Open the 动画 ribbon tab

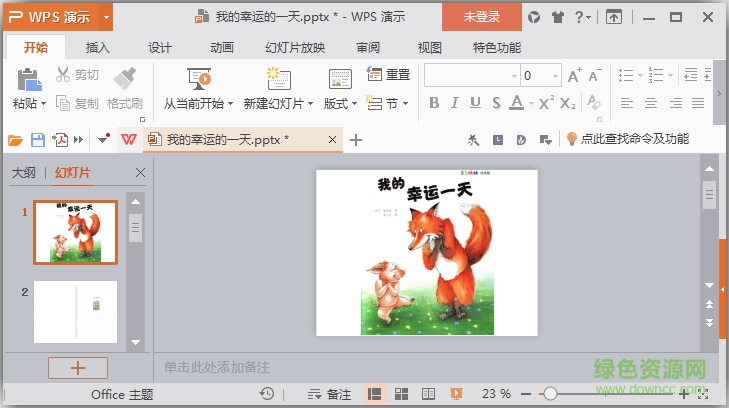(x=222, y=47)
